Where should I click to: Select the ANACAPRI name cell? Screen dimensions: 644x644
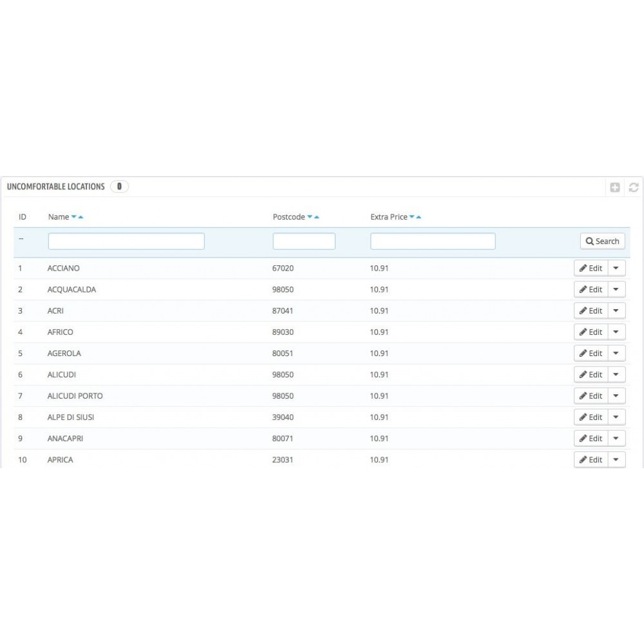65,439
